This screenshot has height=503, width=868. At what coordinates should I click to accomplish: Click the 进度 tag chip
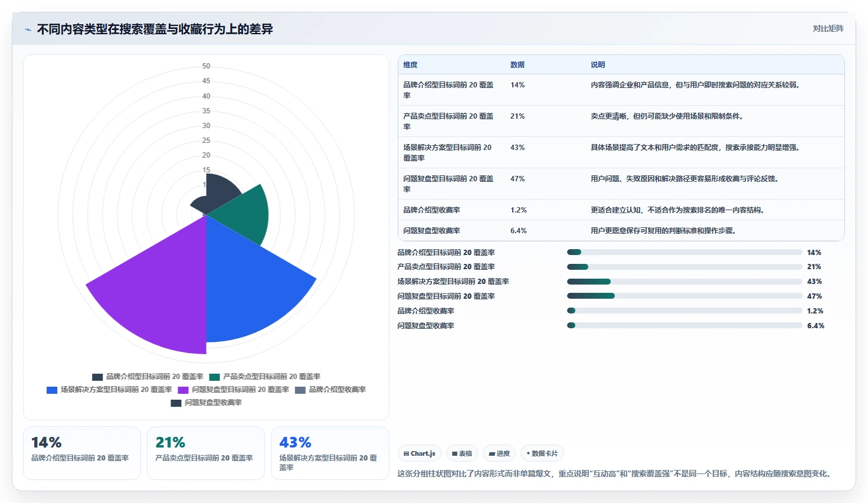(x=499, y=453)
